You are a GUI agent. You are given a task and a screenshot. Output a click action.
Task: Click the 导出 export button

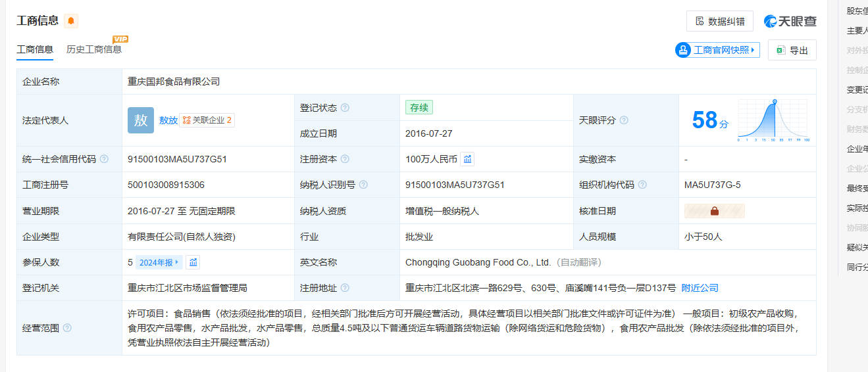[792, 50]
